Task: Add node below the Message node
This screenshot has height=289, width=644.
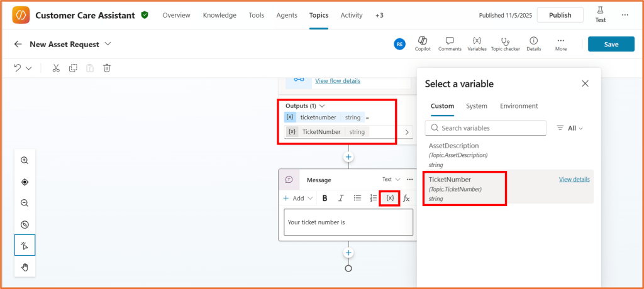Action: pyautogui.click(x=348, y=253)
